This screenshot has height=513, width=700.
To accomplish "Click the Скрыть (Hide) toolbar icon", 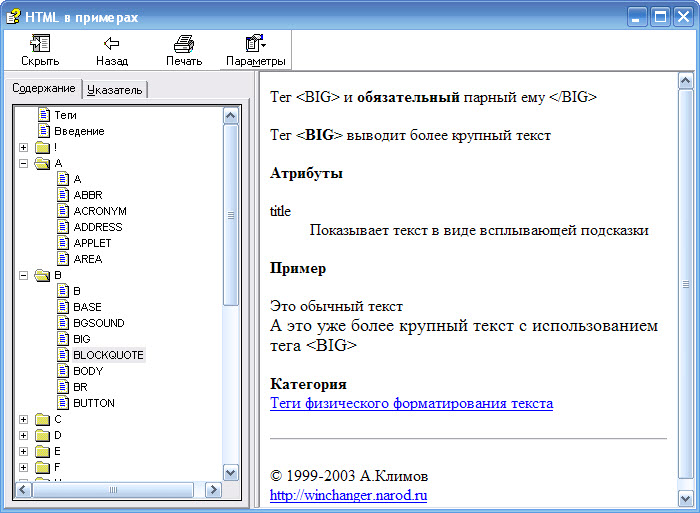I will tap(40, 43).
